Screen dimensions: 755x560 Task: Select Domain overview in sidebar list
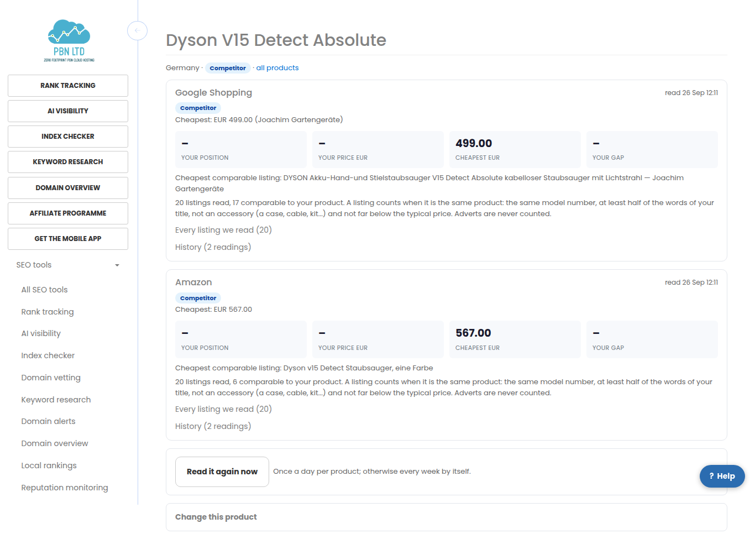tap(55, 443)
